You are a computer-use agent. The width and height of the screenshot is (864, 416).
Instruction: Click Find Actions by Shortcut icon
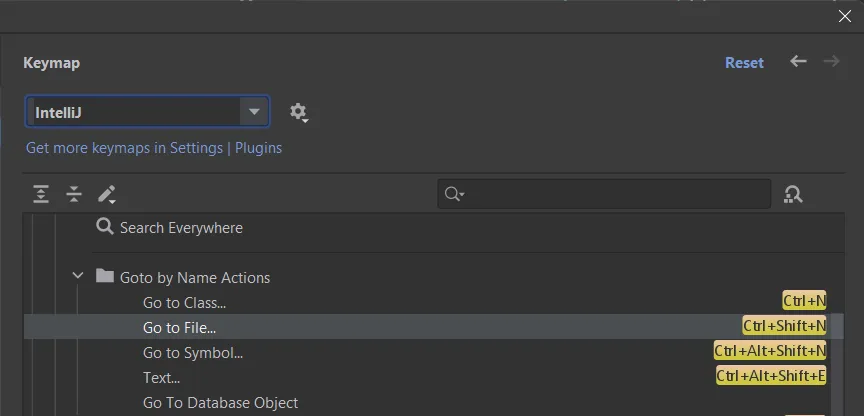pyautogui.click(x=793, y=194)
